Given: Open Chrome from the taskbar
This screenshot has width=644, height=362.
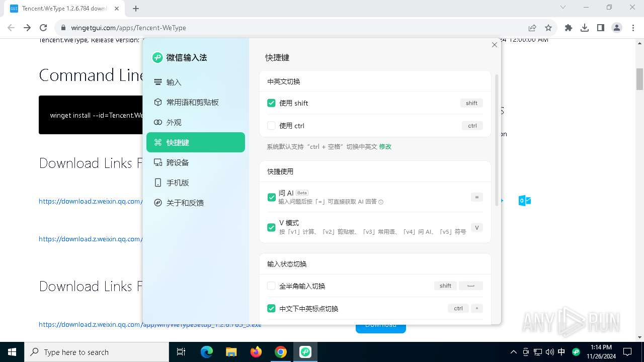Looking at the screenshot, I should pos(281,352).
